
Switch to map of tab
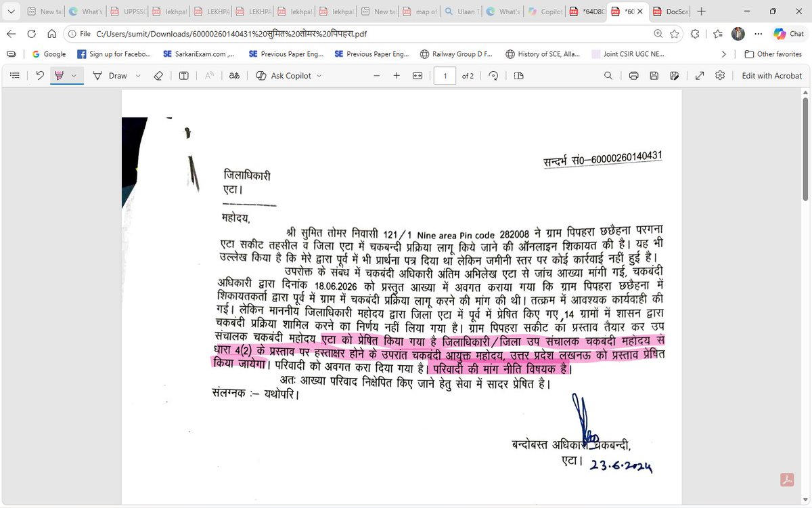[x=419, y=12]
